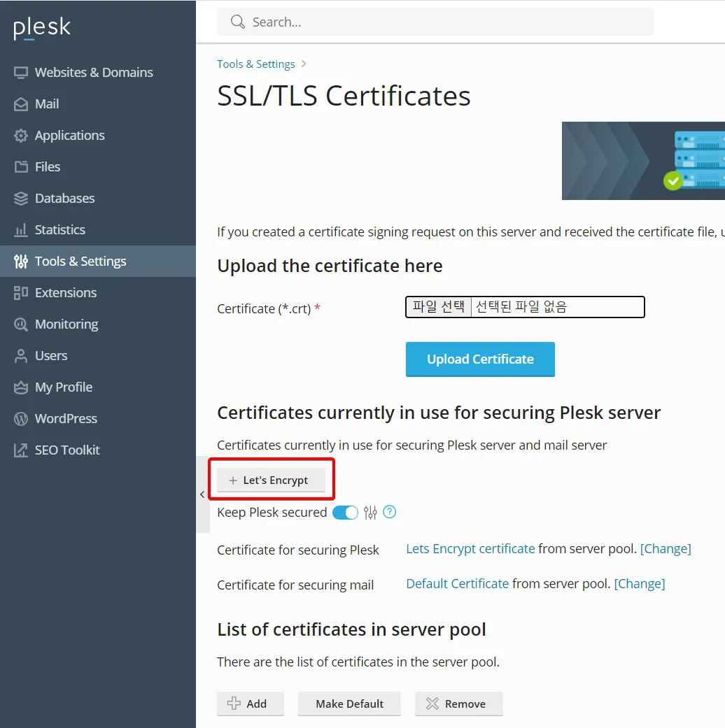Click the Plesk logo
The height and width of the screenshot is (728, 725).
[42, 27]
